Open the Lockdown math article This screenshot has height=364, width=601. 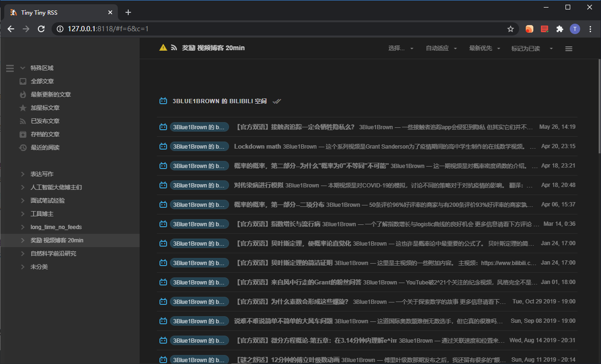(257, 146)
